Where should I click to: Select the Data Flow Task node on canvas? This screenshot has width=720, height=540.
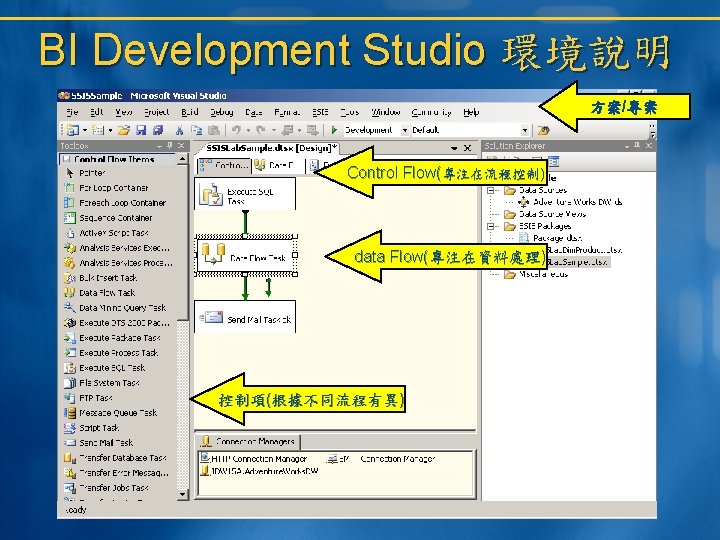click(x=247, y=256)
